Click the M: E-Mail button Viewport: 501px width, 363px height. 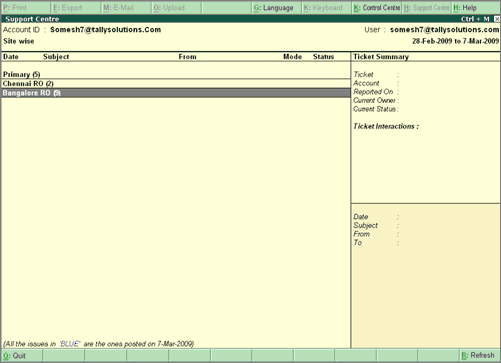(x=126, y=8)
